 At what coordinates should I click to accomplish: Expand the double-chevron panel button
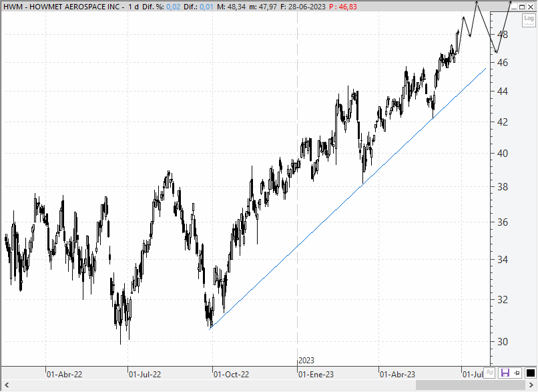(x=490, y=373)
